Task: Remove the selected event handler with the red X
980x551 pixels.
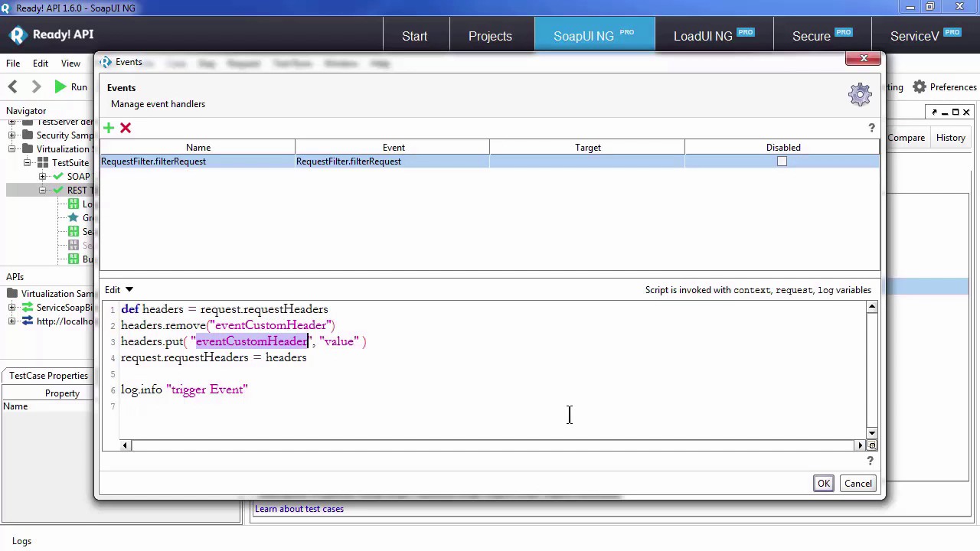Action: tap(126, 128)
